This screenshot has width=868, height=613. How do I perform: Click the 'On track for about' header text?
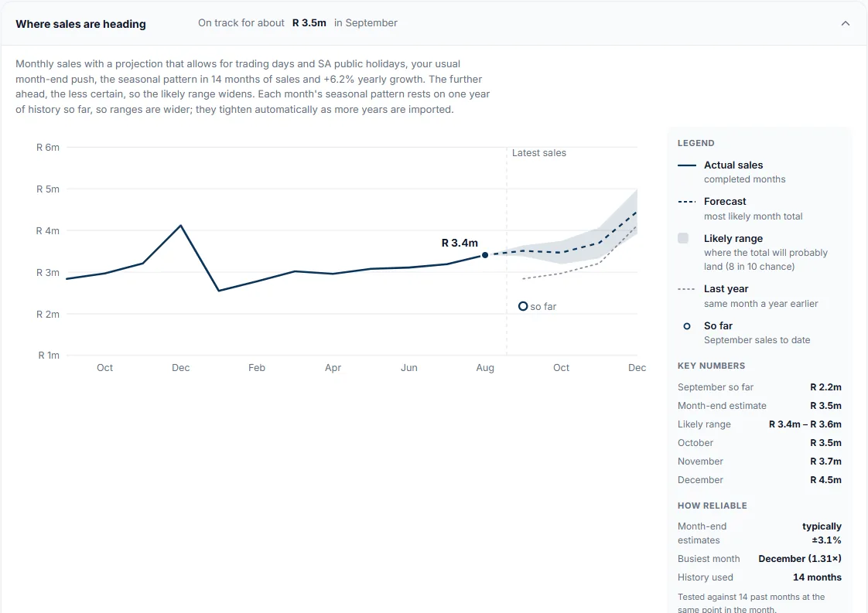241,22
